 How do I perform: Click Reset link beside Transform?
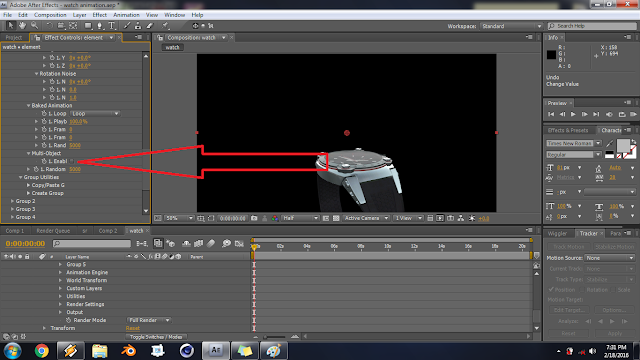(133, 328)
